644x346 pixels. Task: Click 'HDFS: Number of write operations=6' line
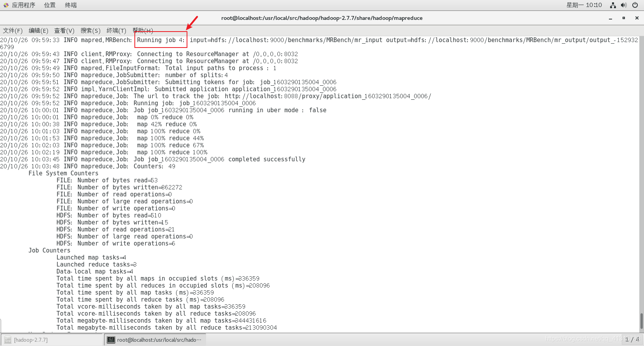click(116, 243)
